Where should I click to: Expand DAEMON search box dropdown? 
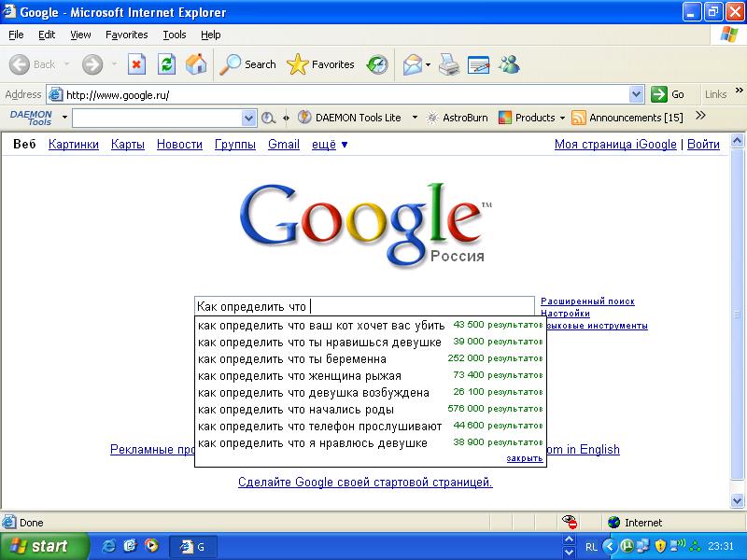point(248,118)
